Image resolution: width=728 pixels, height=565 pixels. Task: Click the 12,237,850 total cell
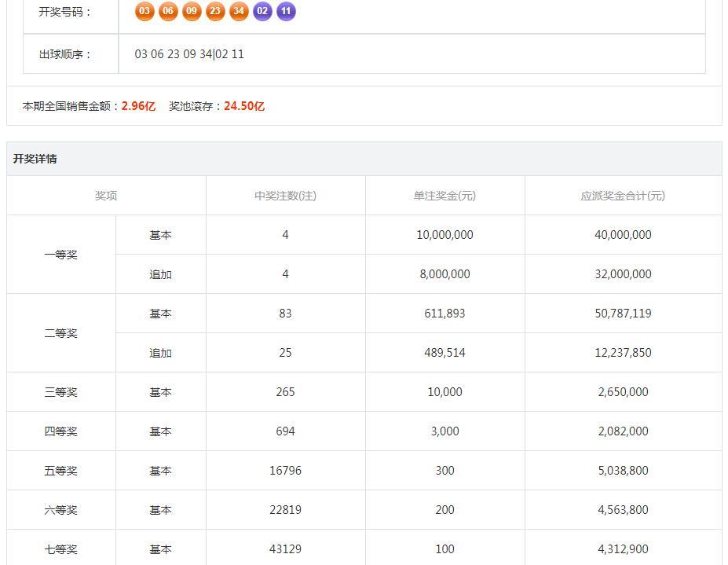pos(623,353)
